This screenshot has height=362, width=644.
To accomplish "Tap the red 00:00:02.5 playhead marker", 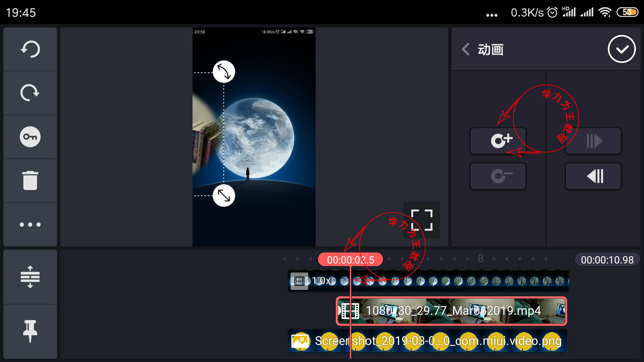I will (x=350, y=260).
